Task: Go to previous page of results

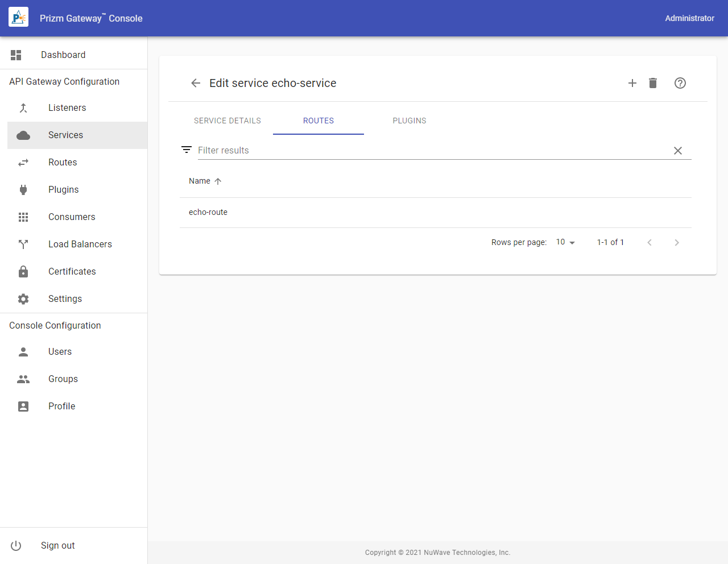Action: [649, 243]
